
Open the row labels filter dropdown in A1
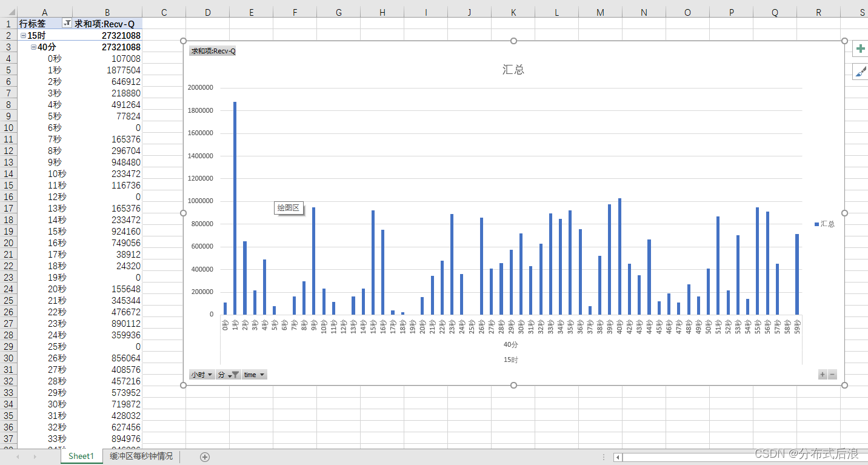click(67, 23)
